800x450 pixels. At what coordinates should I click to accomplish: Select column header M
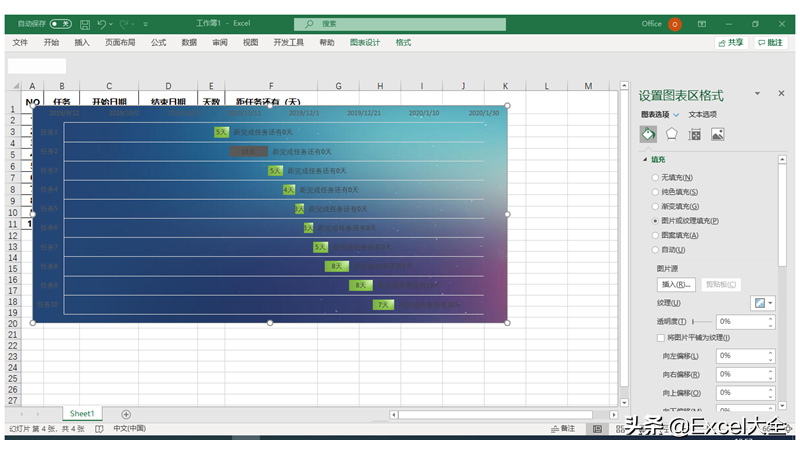[588, 86]
